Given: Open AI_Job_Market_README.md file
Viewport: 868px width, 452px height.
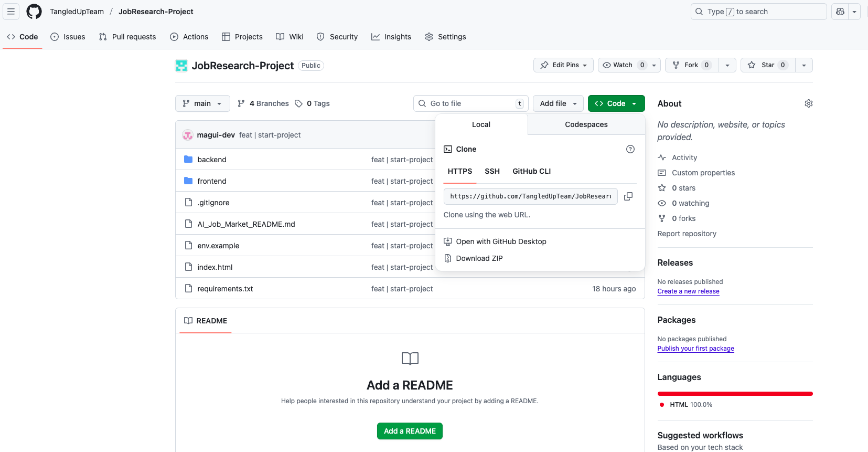Looking at the screenshot, I should click(246, 224).
